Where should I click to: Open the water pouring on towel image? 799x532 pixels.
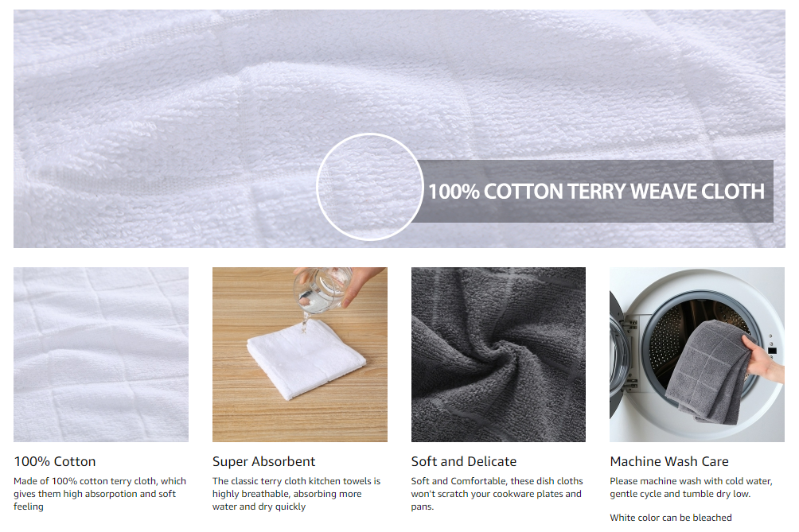[299, 355]
